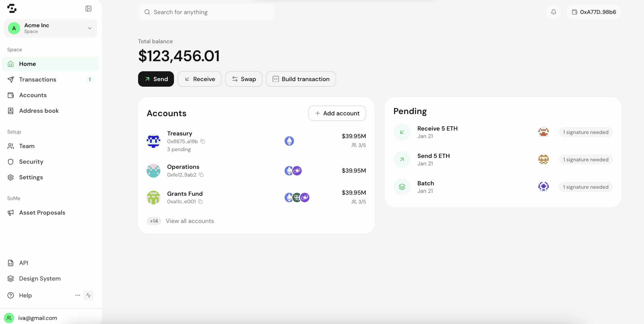Click the app logo in the sidebar
This screenshot has height=324, width=644.
click(x=12, y=9)
